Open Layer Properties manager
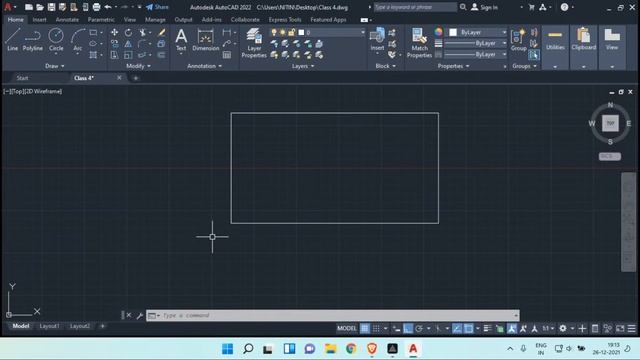 tap(254, 43)
